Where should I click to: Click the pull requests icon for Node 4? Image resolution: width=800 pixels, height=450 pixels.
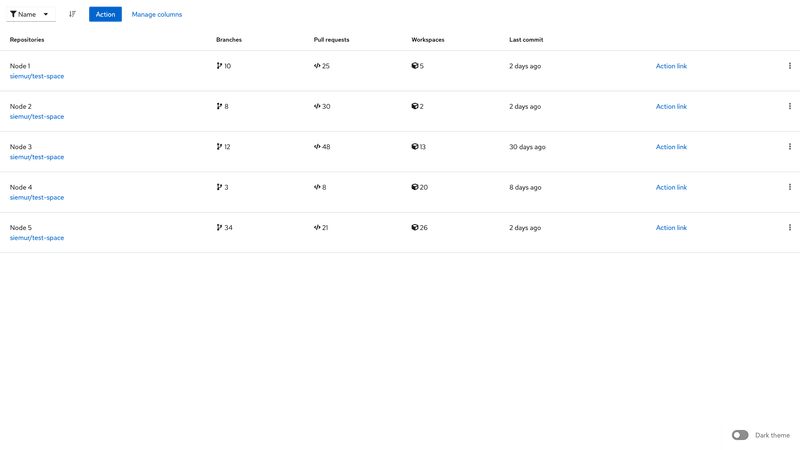317,187
